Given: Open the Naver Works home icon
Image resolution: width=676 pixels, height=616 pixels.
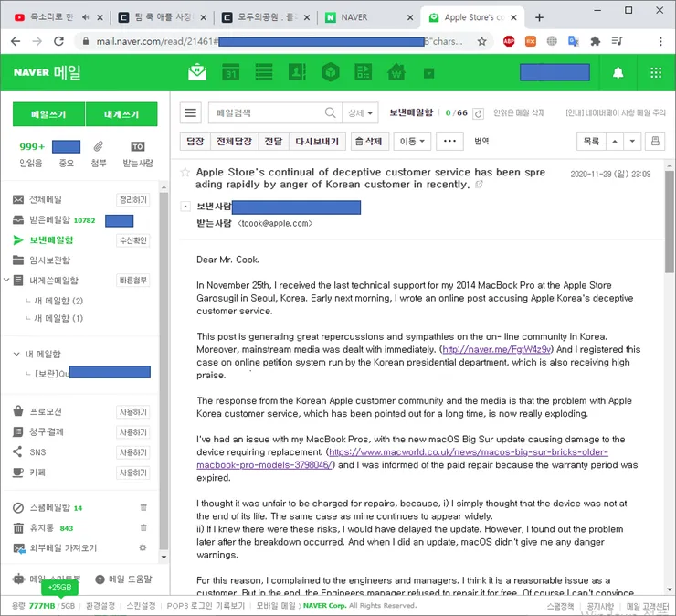Looking at the screenshot, I should coord(396,72).
